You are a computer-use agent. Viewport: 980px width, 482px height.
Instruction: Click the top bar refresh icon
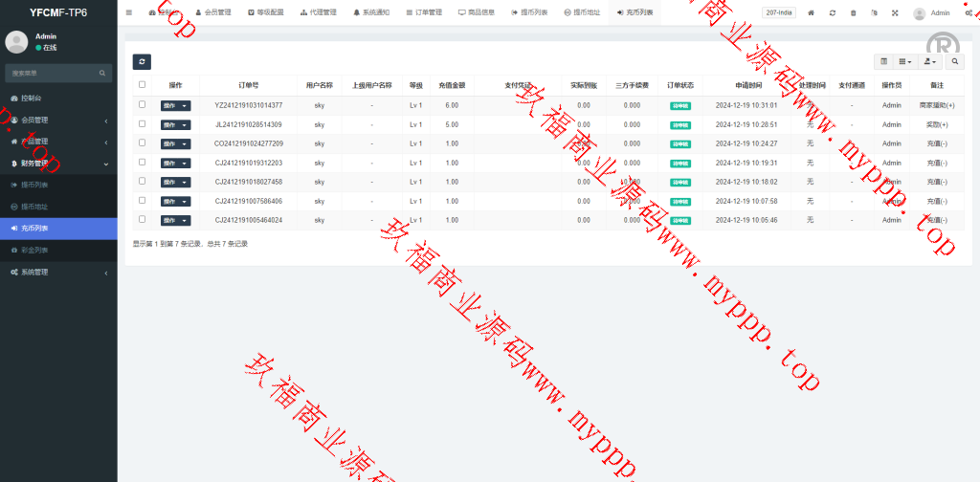click(x=833, y=13)
